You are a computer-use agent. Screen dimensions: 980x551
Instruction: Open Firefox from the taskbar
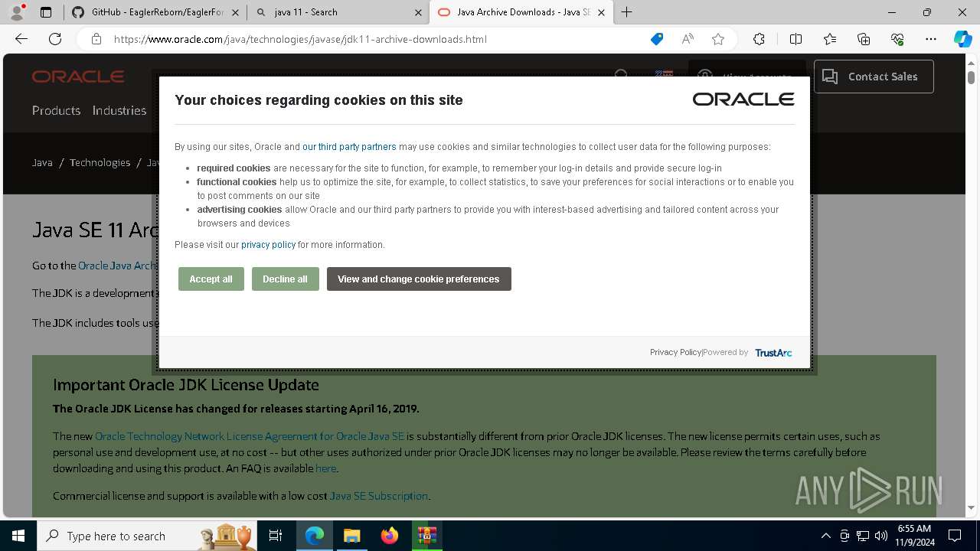pyautogui.click(x=389, y=536)
